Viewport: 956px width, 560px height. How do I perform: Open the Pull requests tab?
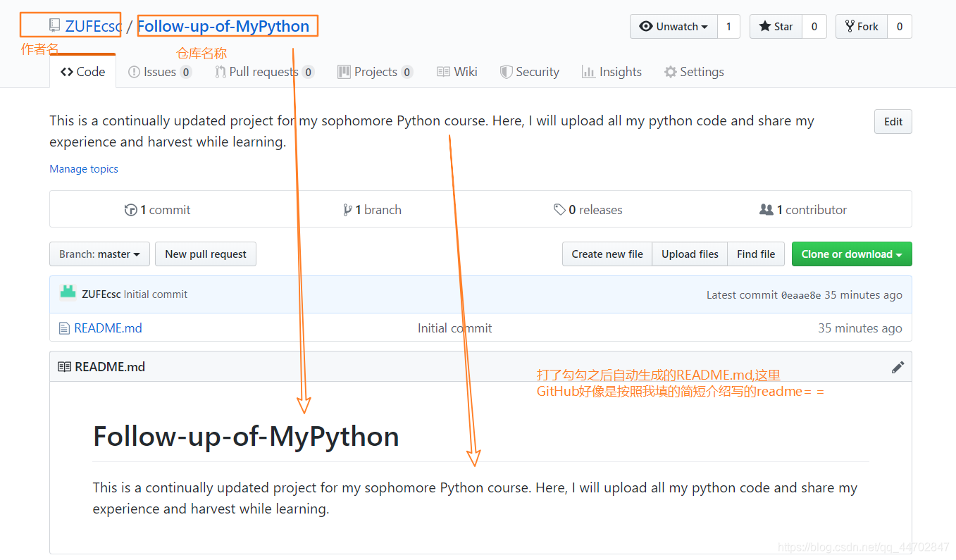[264, 72]
